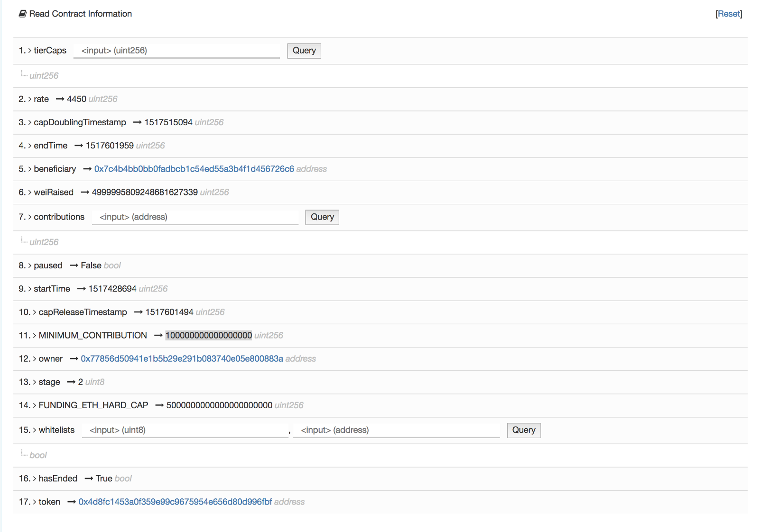The width and height of the screenshot is (759, 532).
Task: Open the owner address link
Action: pos(182,359)
